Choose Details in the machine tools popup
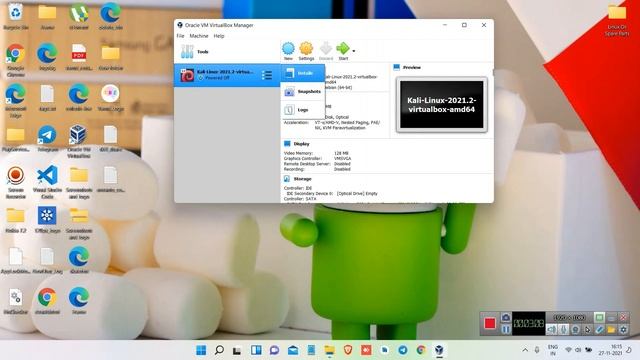Viewport: 640px width, 360px height. [x=302, y=73]
